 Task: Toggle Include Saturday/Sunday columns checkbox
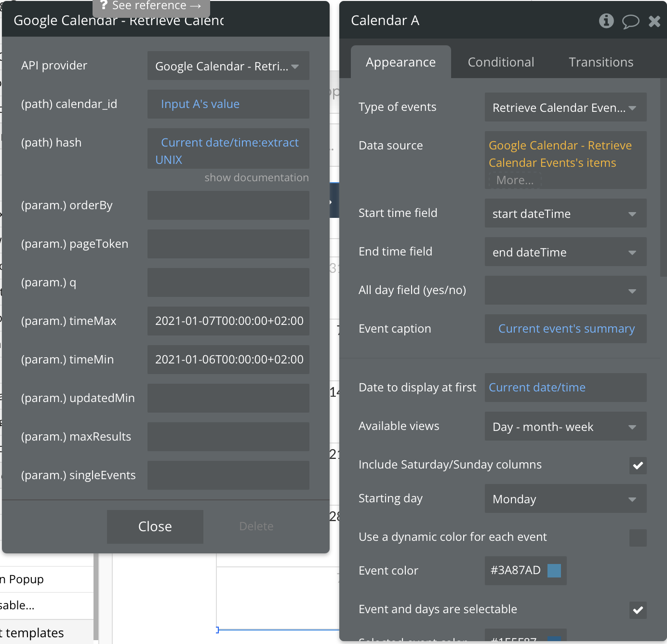click(638, 466)
